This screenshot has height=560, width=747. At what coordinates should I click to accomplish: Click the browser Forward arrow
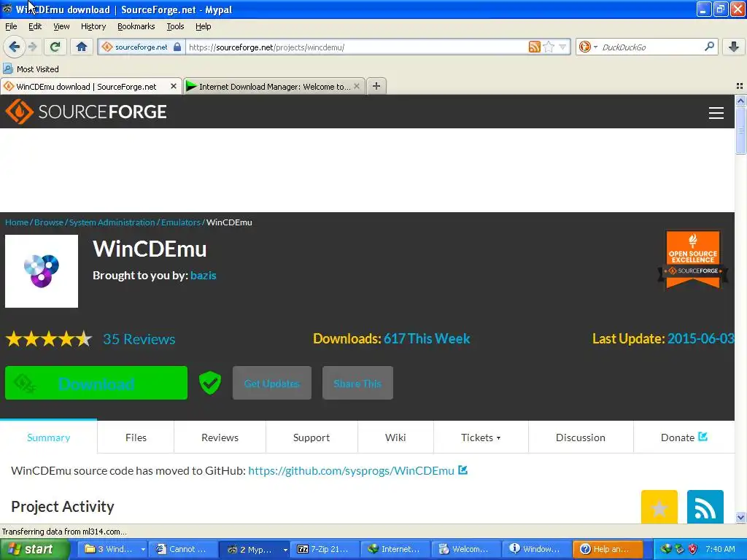tap(32, 47)
